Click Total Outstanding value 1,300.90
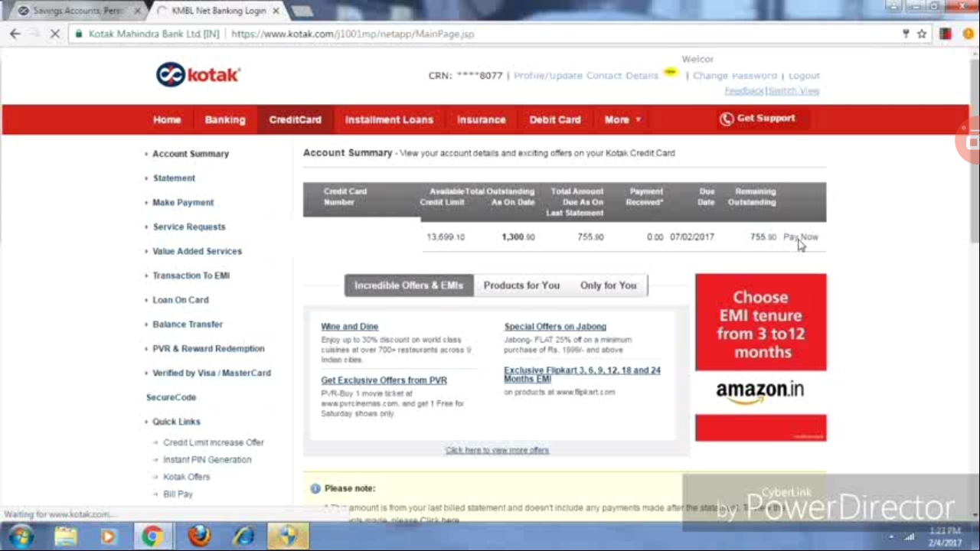The image size is (980, 551). pos(518,237)
